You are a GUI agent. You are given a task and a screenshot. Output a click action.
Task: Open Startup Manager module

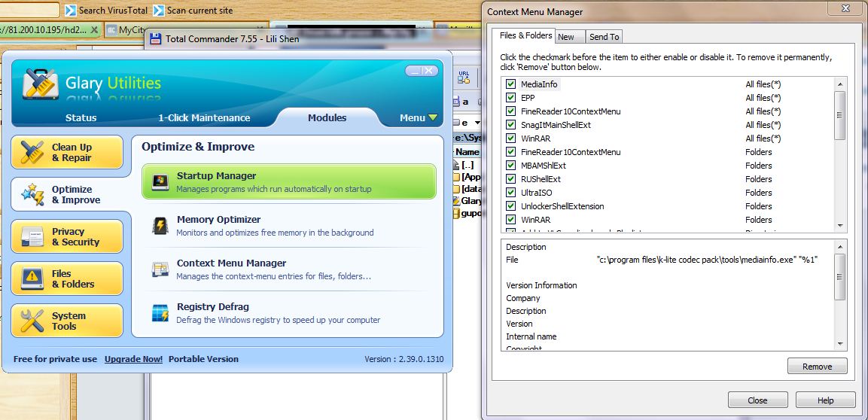(289, 181)
